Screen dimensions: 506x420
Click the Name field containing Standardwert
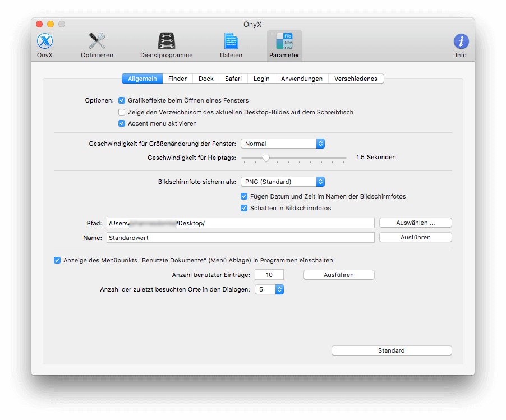click(241, 238)
